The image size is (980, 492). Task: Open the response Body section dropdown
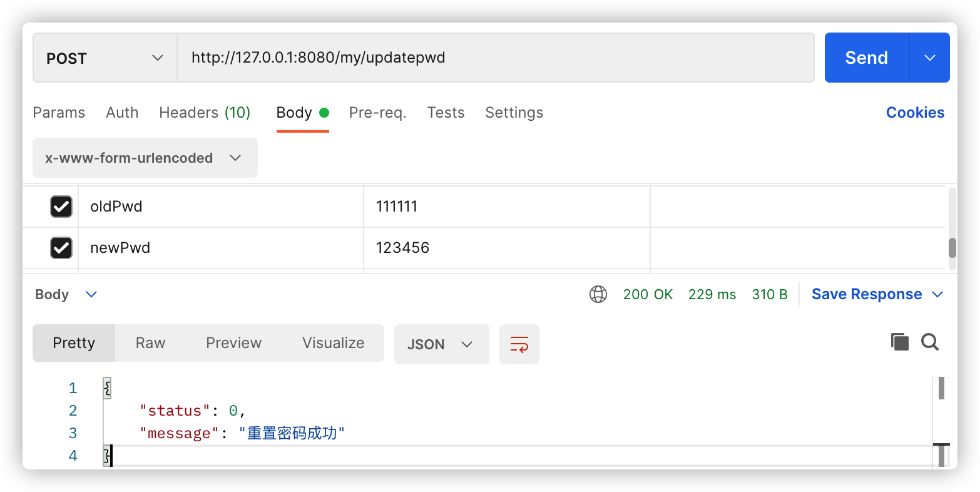coord(66,294)
